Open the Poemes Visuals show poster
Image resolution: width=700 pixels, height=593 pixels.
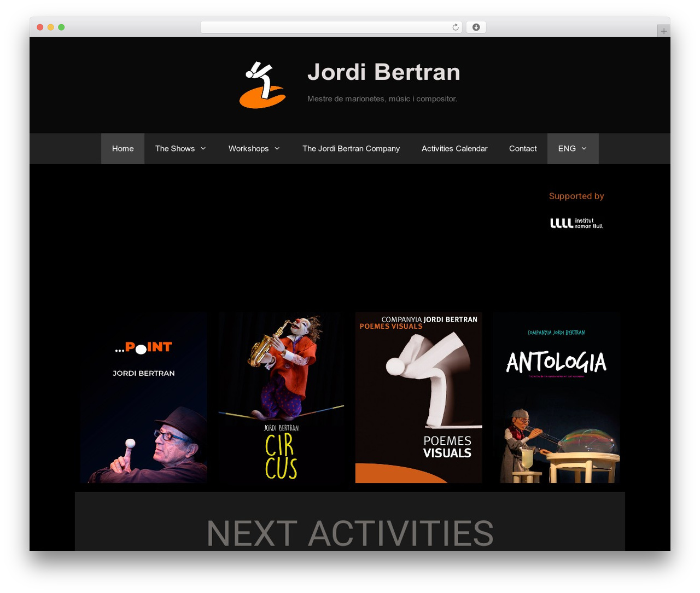(419, 398)
